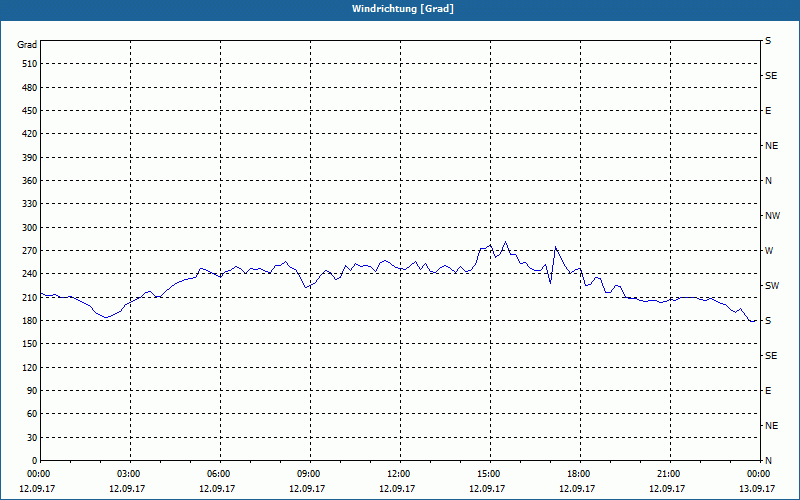The image size is (800, 500).
Task: Select the 330 y-axis value
Action: [x=30, y=204]
